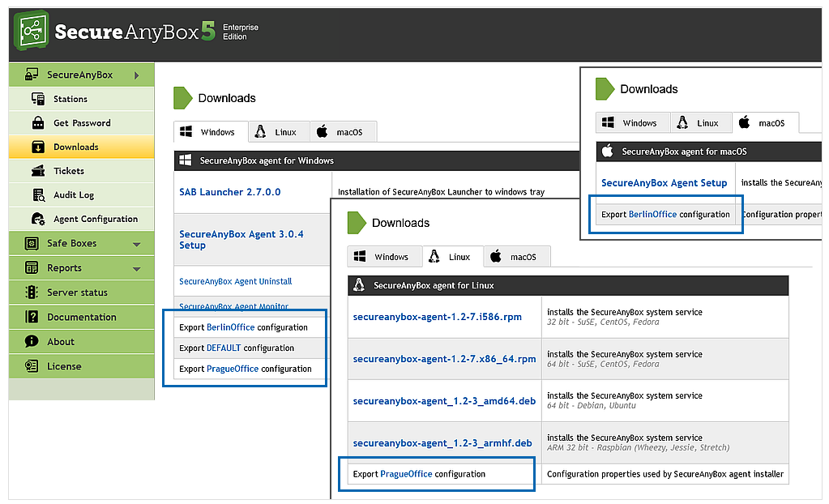
Task: Click SecureAnyBox Agent Uninstall link
Action: click(235, 281)
